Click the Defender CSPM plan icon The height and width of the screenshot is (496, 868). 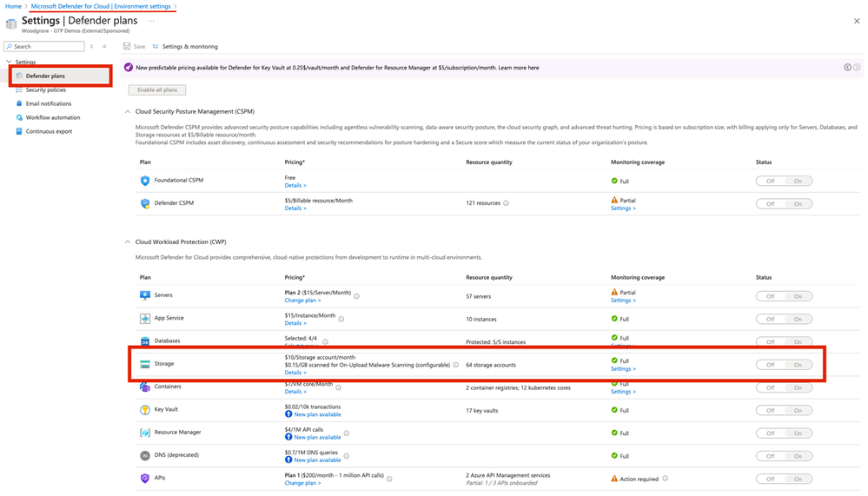[145, 203]
